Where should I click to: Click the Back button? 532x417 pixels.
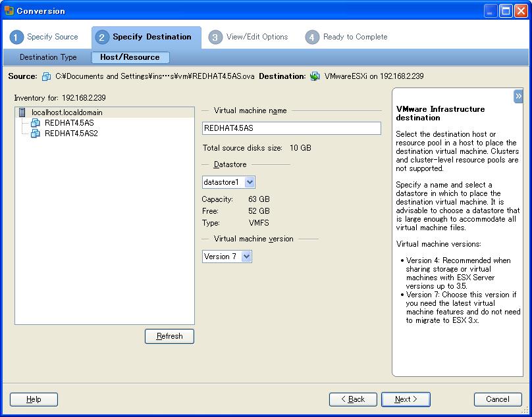pyautogui.click(x=353, y=399)
